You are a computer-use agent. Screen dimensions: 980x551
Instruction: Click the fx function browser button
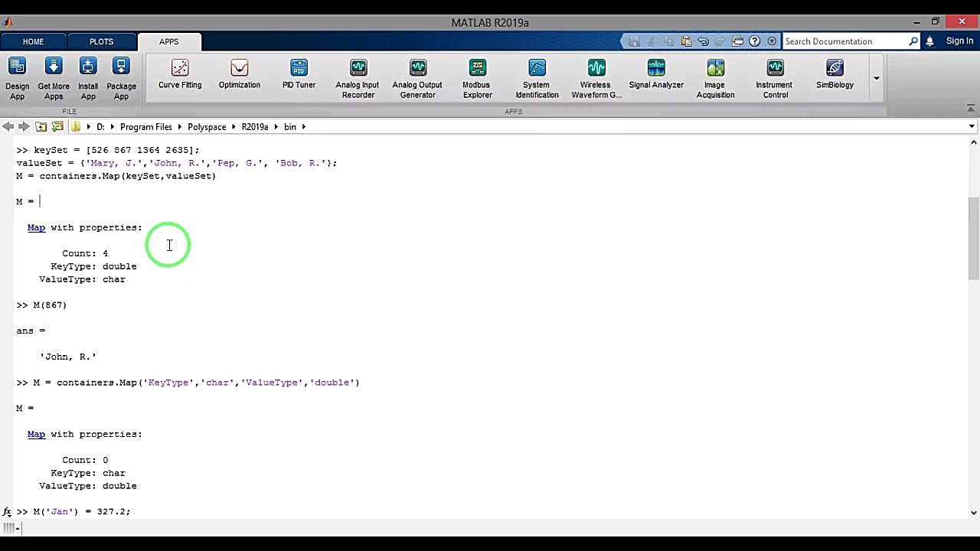7,511
